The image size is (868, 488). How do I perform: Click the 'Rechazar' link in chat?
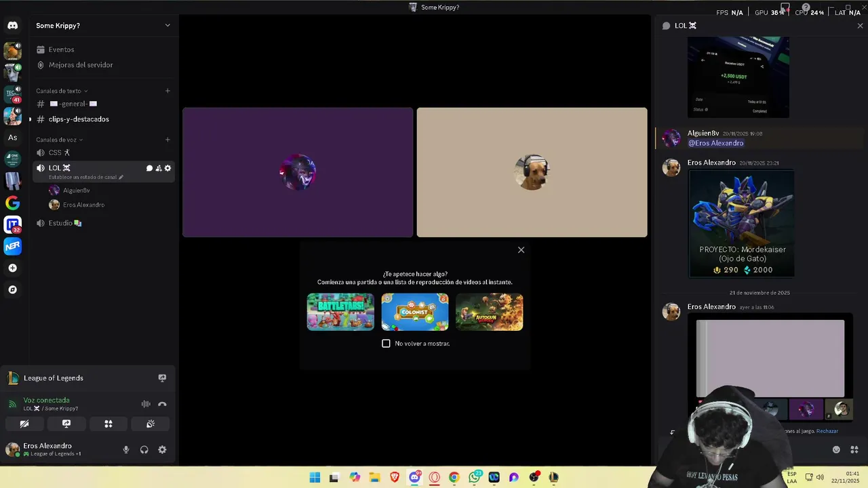(x=827, y=431)
